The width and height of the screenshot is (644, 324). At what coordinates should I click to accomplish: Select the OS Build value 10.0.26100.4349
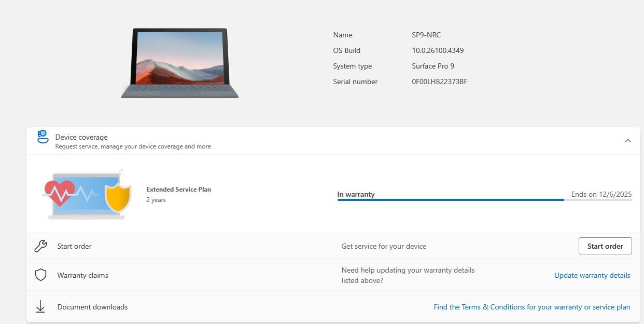click(x=438, y=50)
